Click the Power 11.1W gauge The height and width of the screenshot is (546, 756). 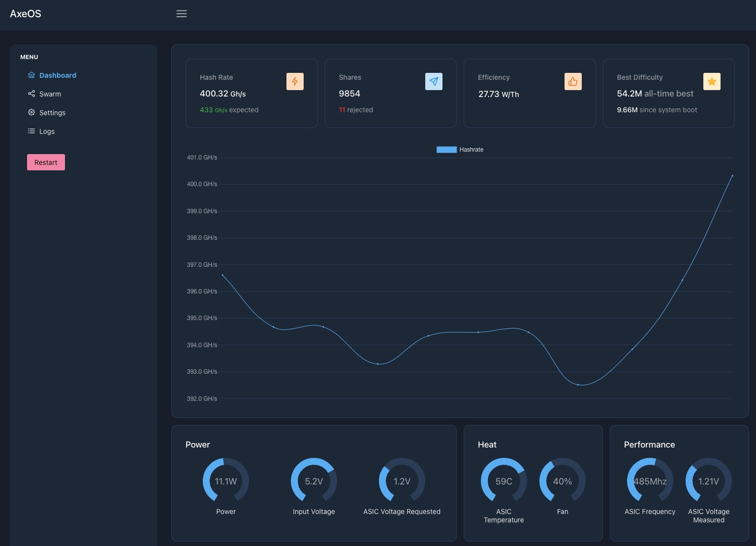(x=226, y=481)
